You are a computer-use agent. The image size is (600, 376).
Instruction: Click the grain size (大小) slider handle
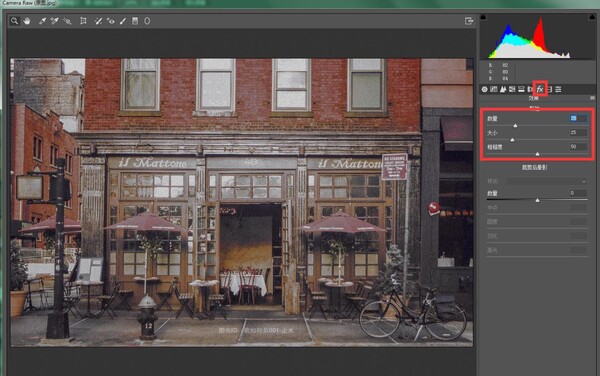pos(512,140)
